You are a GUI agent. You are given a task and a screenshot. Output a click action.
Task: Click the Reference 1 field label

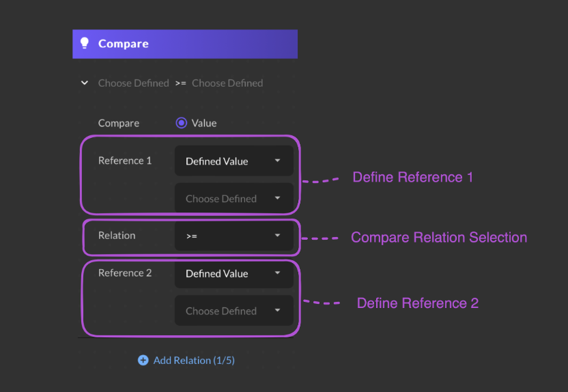coord(125,160)
